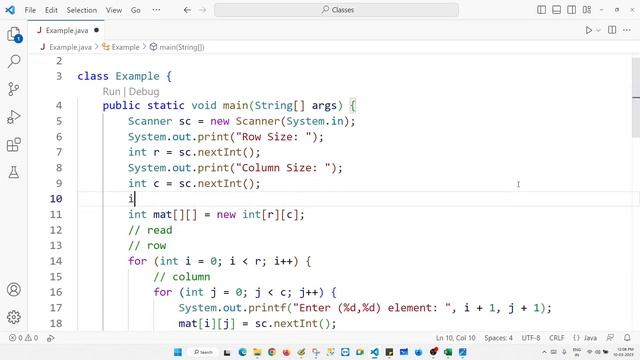Toggle the bottom Panel visibility
Viewport: 640px width, 360px height.
(556, 10)
